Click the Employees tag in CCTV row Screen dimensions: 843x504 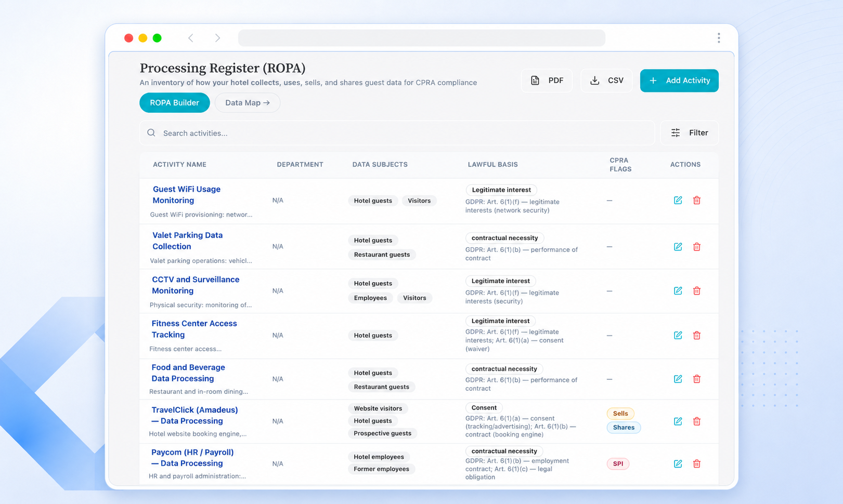(370, 298)
